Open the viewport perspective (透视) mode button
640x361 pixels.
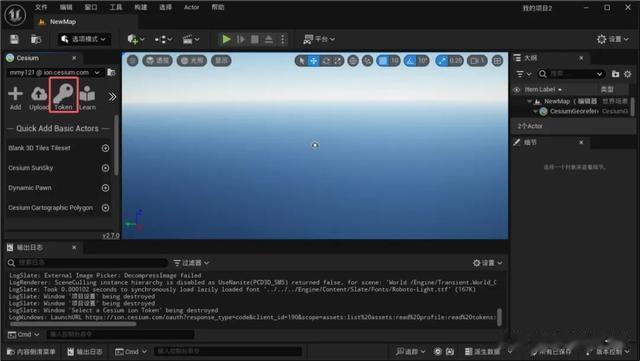pyautogui.click(x=158, y=61)
